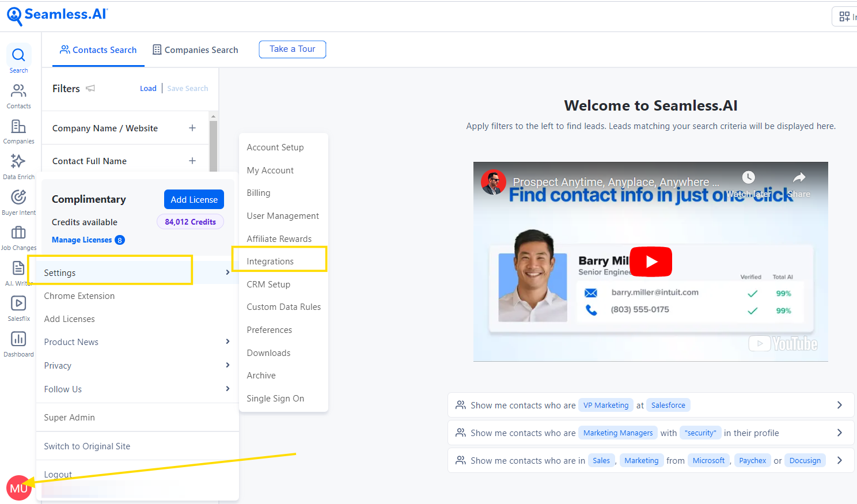
Task: Open Add Licenses menu entry
Action: tap(70, 319)
